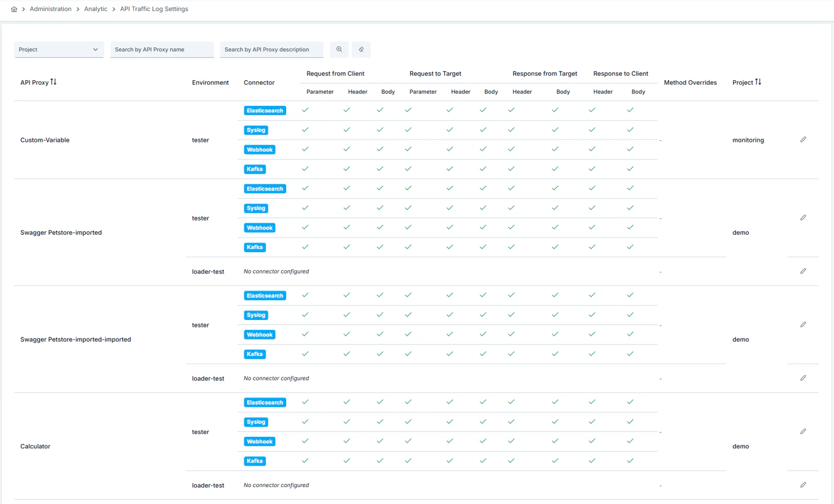Click the Request from Client header

335,74
